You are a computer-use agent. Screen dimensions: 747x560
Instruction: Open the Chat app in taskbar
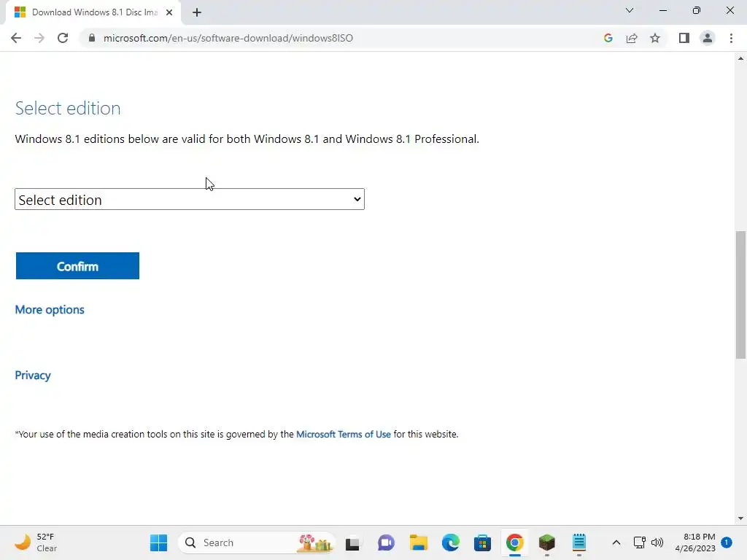click(386, 542)
